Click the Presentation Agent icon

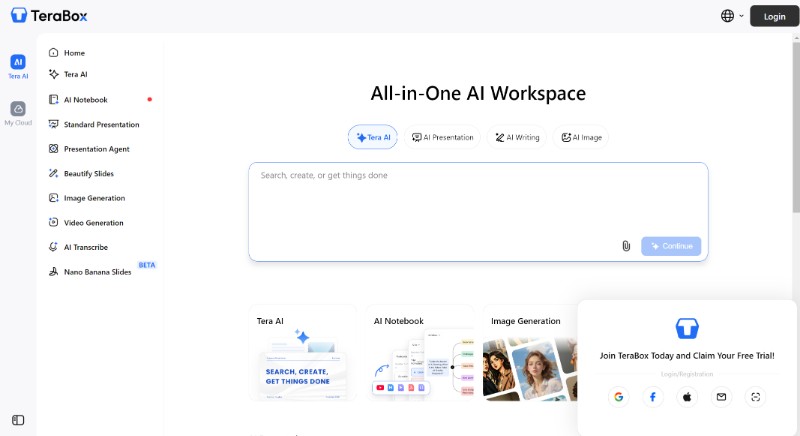coord(53,149)
